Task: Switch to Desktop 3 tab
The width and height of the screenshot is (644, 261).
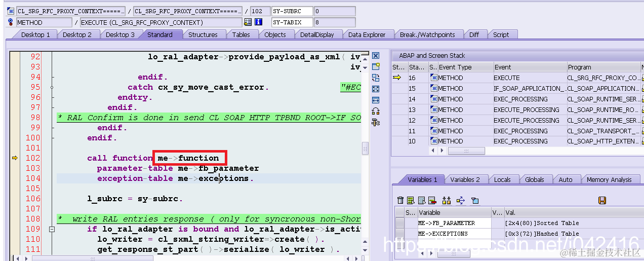Action: (x=120, y=34)
